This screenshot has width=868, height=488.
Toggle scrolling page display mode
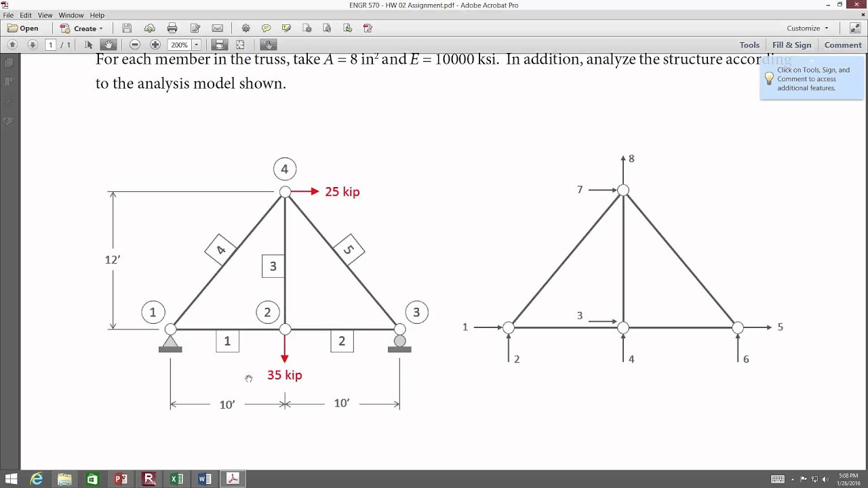(219, 45)
